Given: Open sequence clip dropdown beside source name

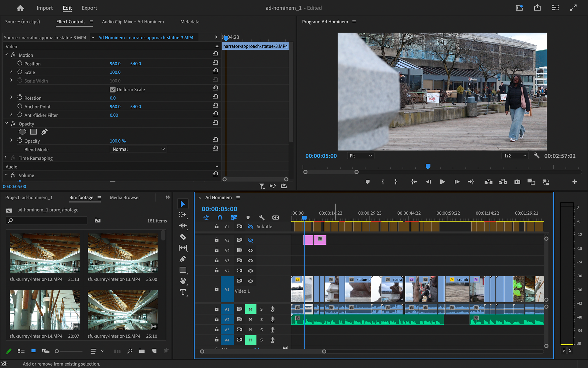Looking at the screenshot, I should pos(93,37).
